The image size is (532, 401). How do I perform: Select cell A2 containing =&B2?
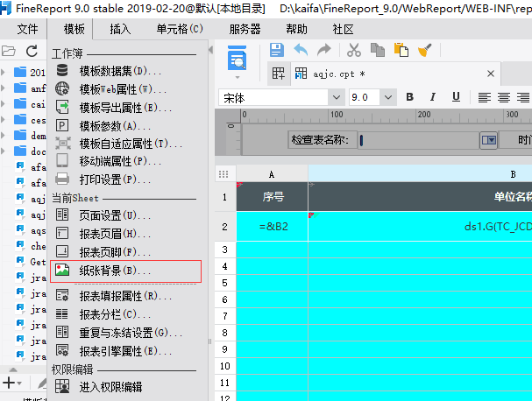tap(273, 226)
